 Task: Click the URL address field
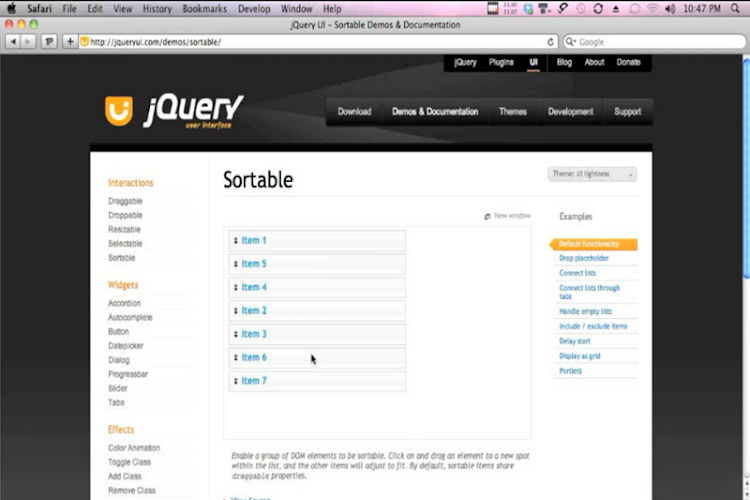[316, 42]
